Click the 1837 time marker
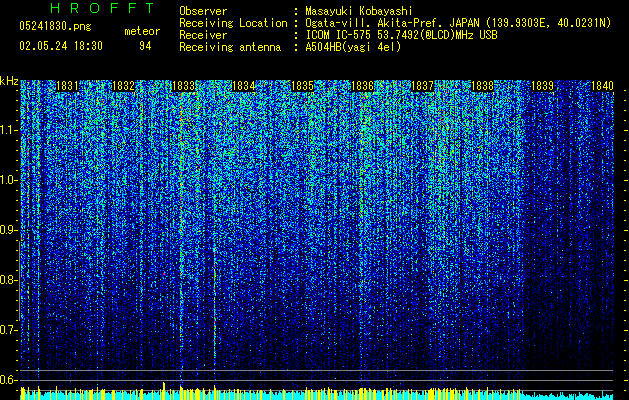This screenshot has height=400, width=629. (x=422, y=86)
